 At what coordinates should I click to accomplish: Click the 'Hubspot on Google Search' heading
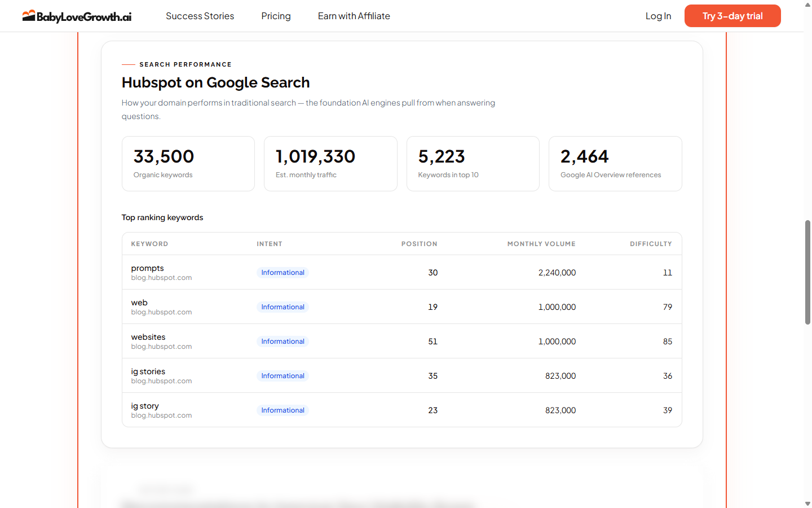(x=215, y=82)
